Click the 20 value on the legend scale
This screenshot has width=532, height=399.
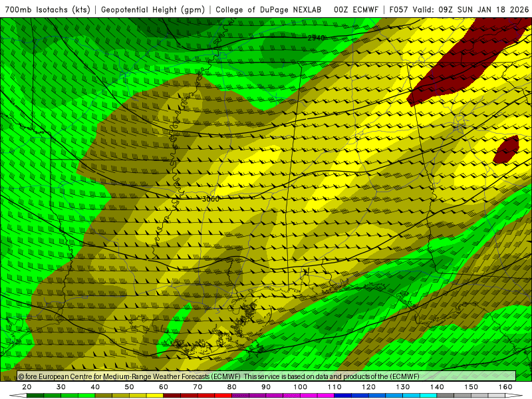point(27,387)
